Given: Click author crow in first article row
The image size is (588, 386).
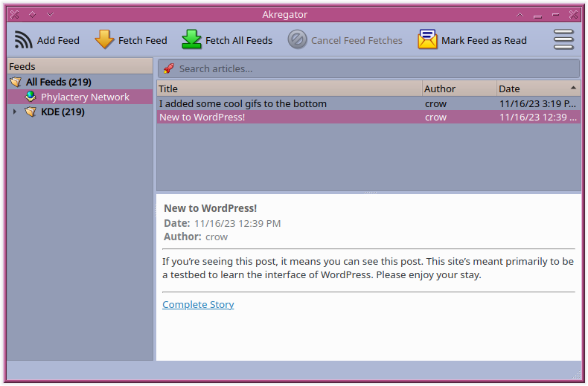Looking at the screenshot, I should (435, 104).
